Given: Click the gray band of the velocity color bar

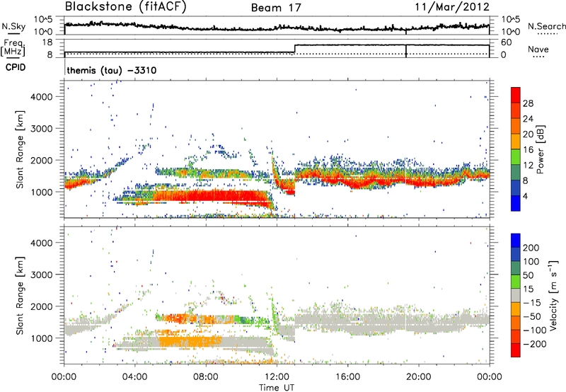Looking at the screenshot, I should tap(516, 295).
